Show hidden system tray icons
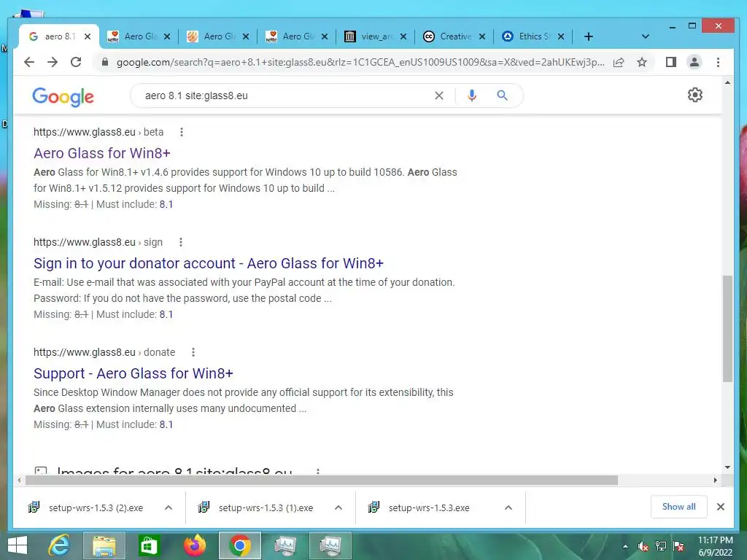Image resolution: width=747 pixels, height=560 pixels. [625, 546]
